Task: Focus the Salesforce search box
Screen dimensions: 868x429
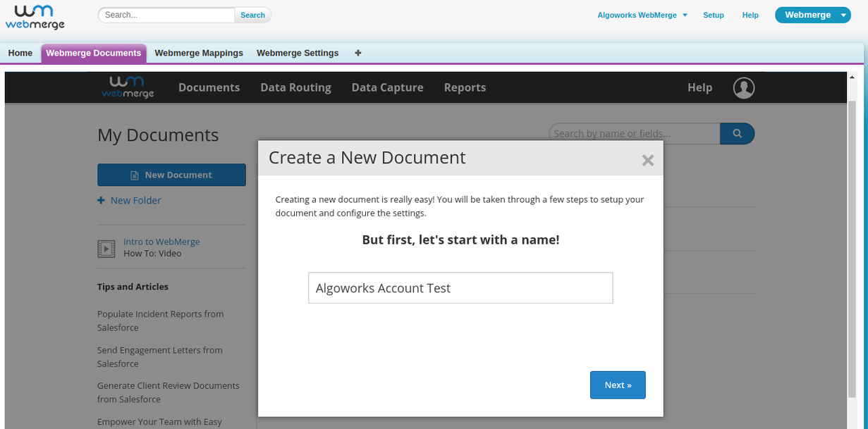Action: point(166,15)
